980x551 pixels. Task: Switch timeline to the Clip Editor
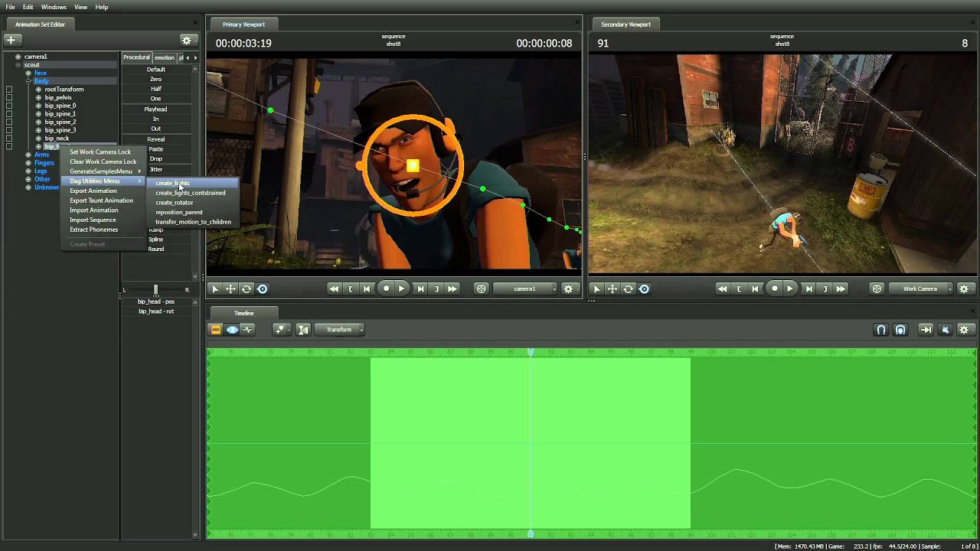[216, 330]
